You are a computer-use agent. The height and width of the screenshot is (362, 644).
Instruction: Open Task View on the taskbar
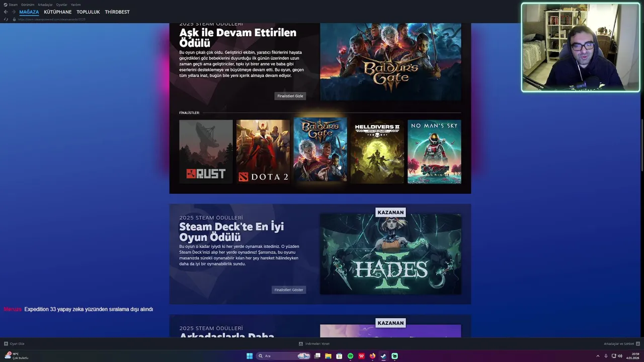point(317,356)
